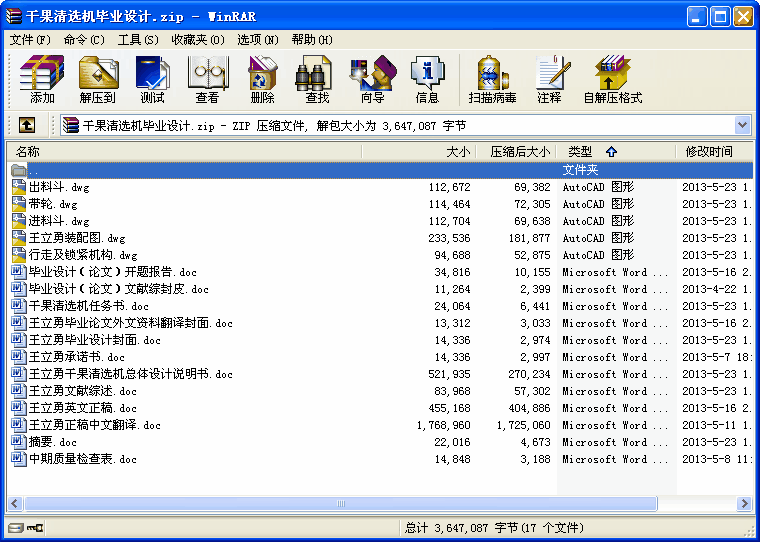Click the horizontal scrollbar right arrow
Image resolution: width=760 pixels, height=542 pixels.
tap(744, 504)
